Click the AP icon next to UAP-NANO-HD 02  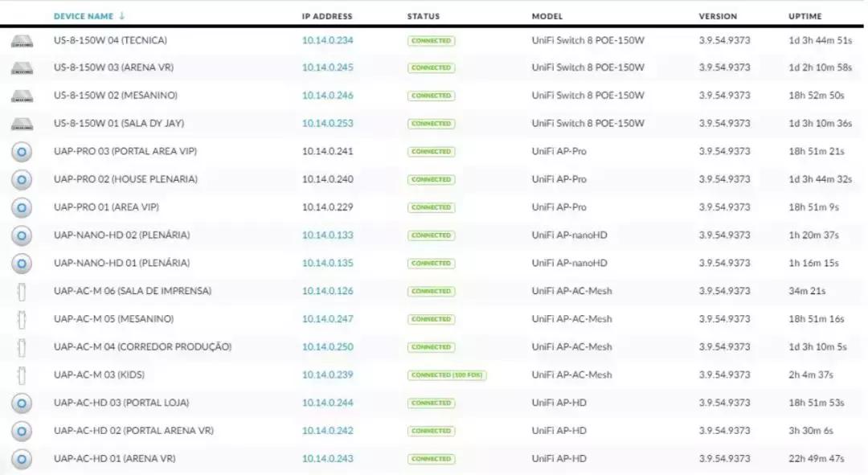[22, 235]
